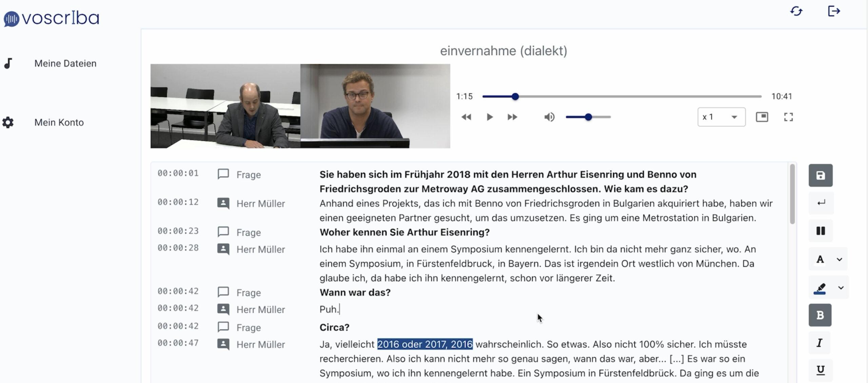Toggle picture-in-picture mode

pyautogui.click(x=762, y=117)
